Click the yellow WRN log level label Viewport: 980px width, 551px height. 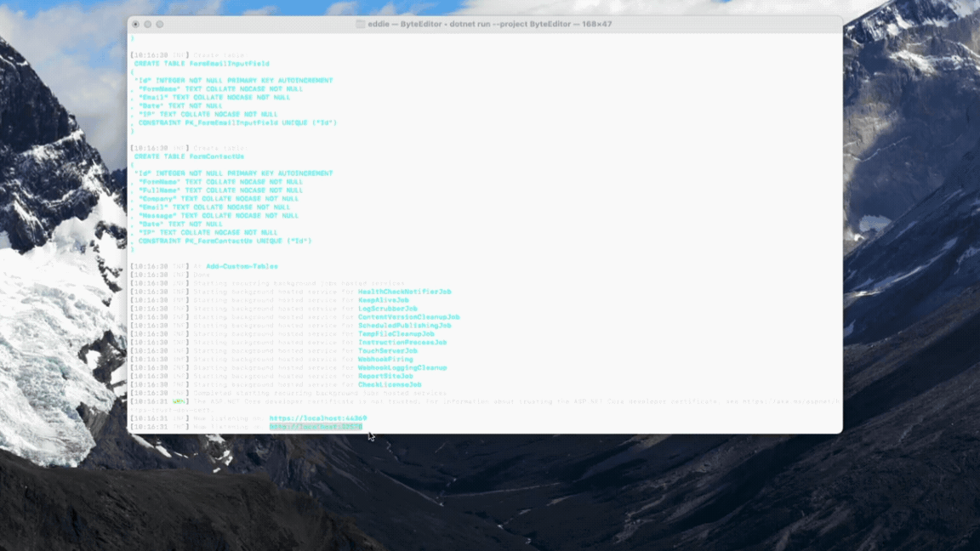pos(179,401)
